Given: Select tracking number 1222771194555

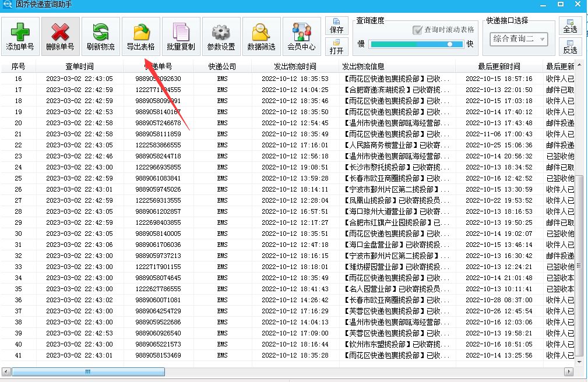Looking at the screenshot, I should pos(158,90).
